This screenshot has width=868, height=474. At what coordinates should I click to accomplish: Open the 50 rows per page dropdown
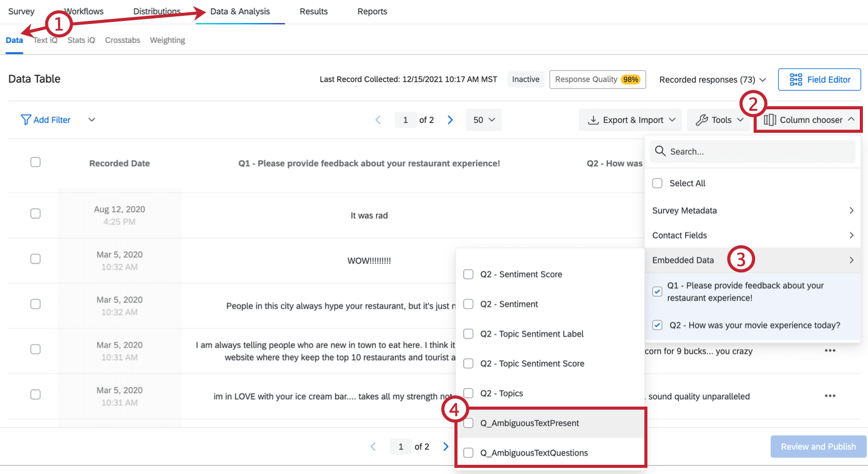coord(484,120)
